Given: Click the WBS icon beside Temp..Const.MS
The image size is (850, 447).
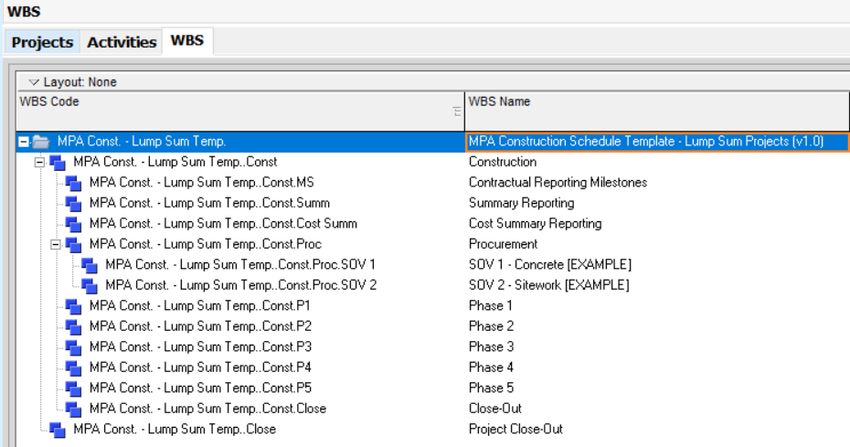Looking at the screenshot, I should [73, 183].
